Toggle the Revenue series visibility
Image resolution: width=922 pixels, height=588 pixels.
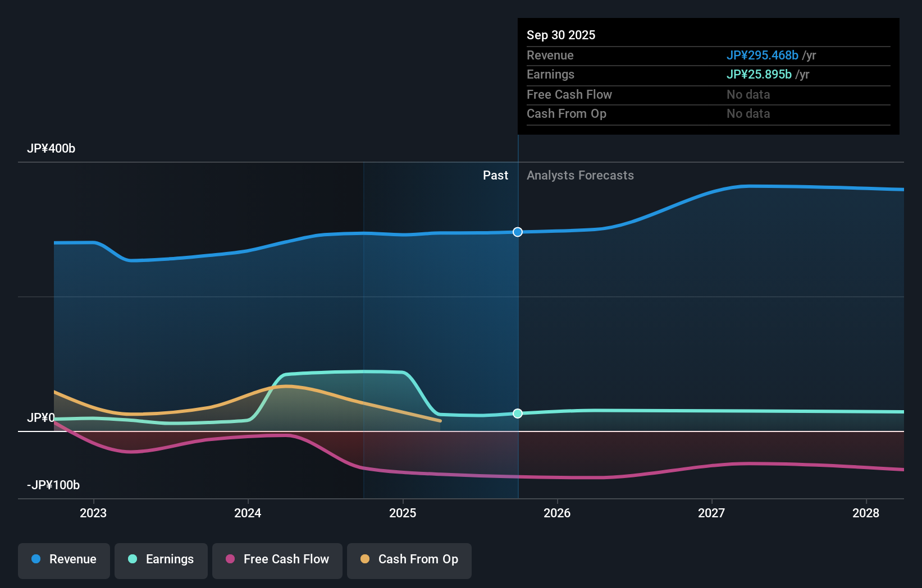(63, 561)
